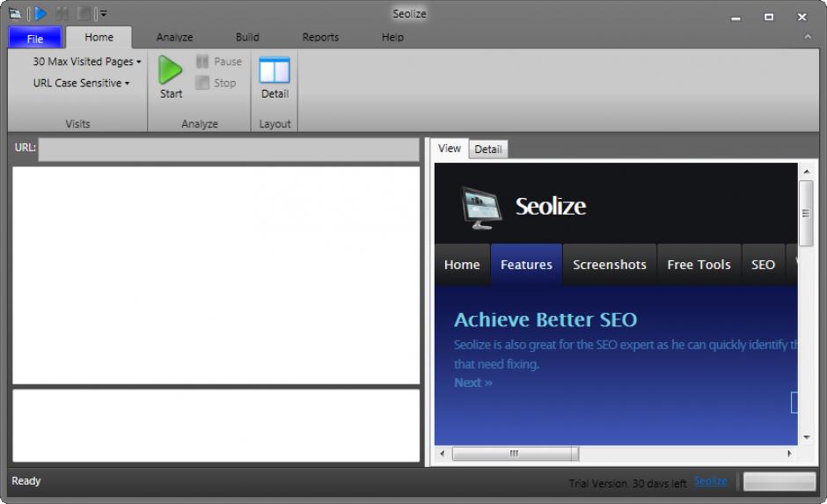Click the Seolize link in status bar

pos(711,481)
